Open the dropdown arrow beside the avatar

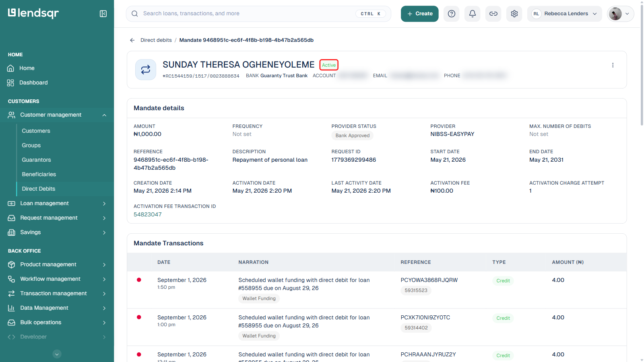click(x=627, y=14)
